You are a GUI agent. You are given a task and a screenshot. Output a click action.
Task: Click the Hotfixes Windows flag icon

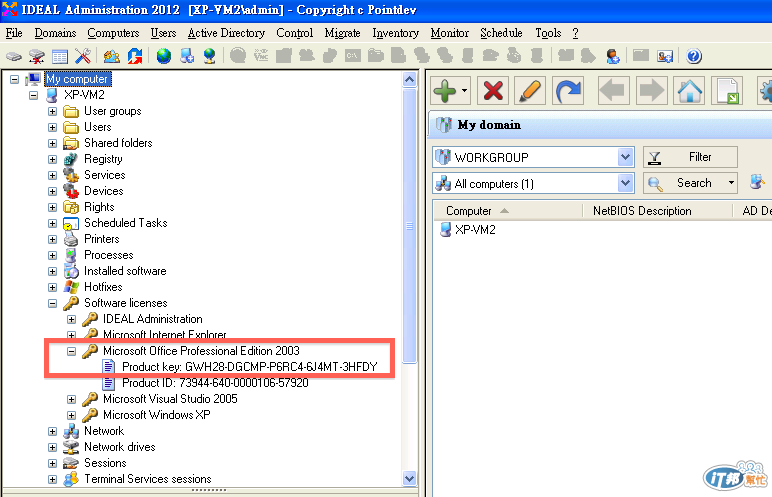(x=71, y=287)
